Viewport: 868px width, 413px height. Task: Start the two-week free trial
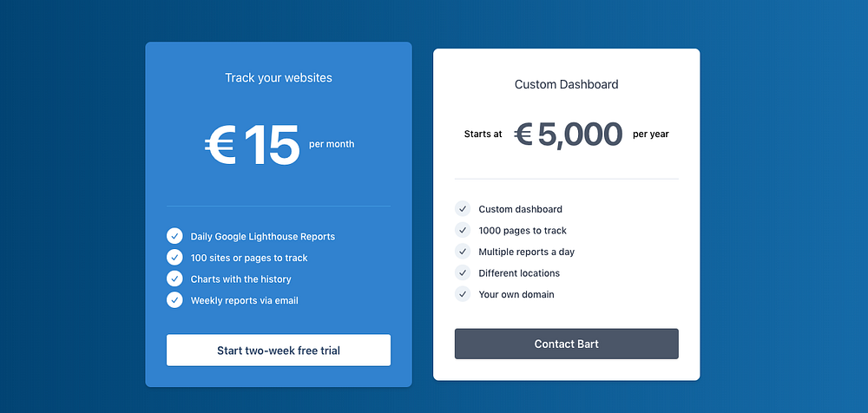click(x=279, y=351)
